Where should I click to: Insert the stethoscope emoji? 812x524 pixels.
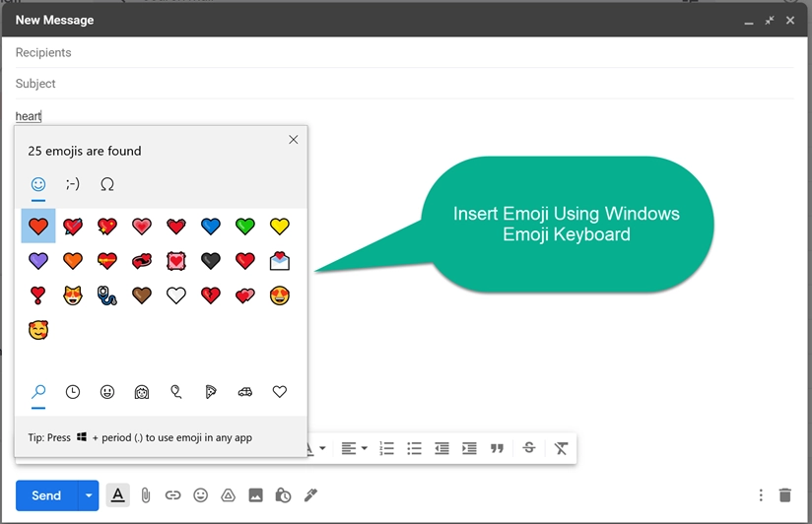click(107, 295)
